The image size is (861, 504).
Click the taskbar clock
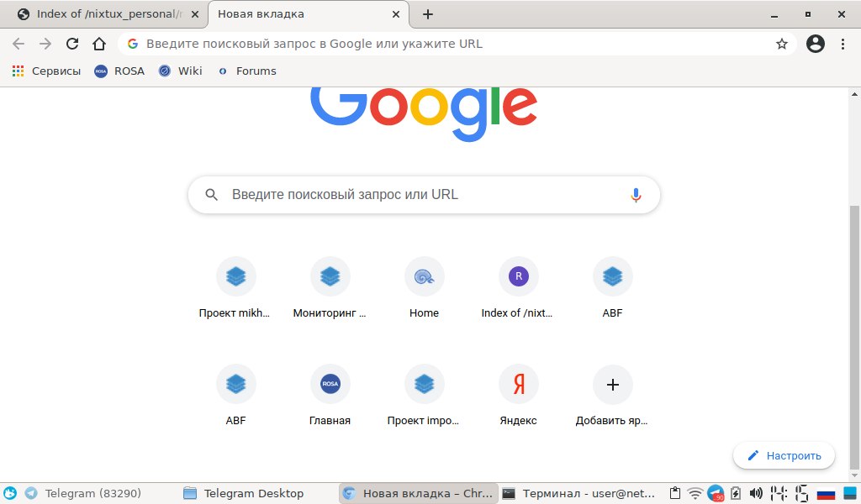pos(790,493)
